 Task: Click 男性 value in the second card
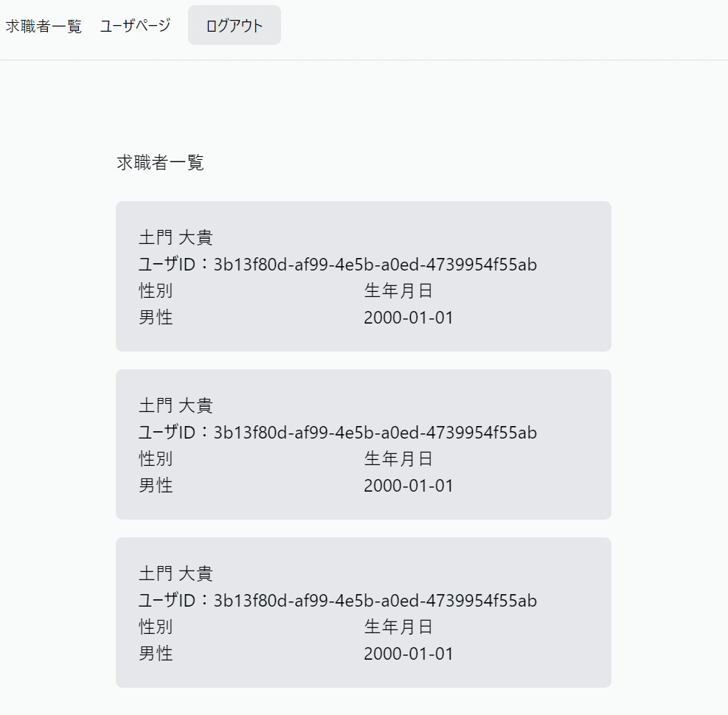click(x=156, y=486)
